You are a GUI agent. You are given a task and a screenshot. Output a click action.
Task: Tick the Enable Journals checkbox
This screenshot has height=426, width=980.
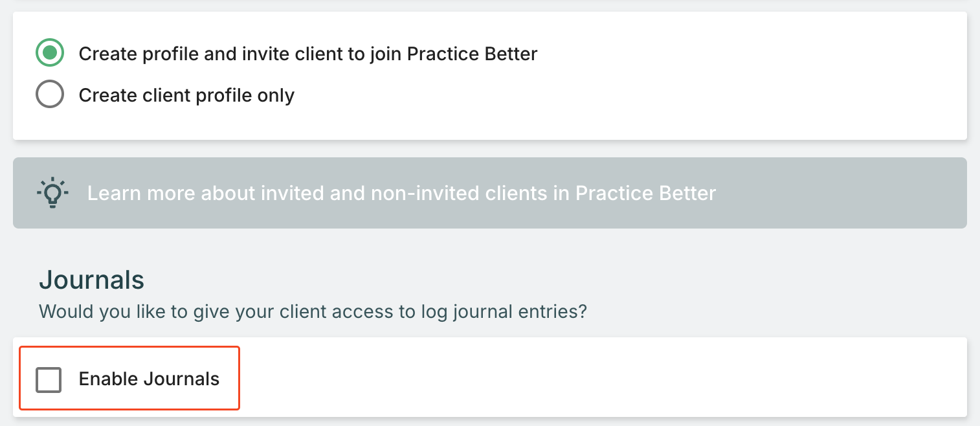[49, 379]
